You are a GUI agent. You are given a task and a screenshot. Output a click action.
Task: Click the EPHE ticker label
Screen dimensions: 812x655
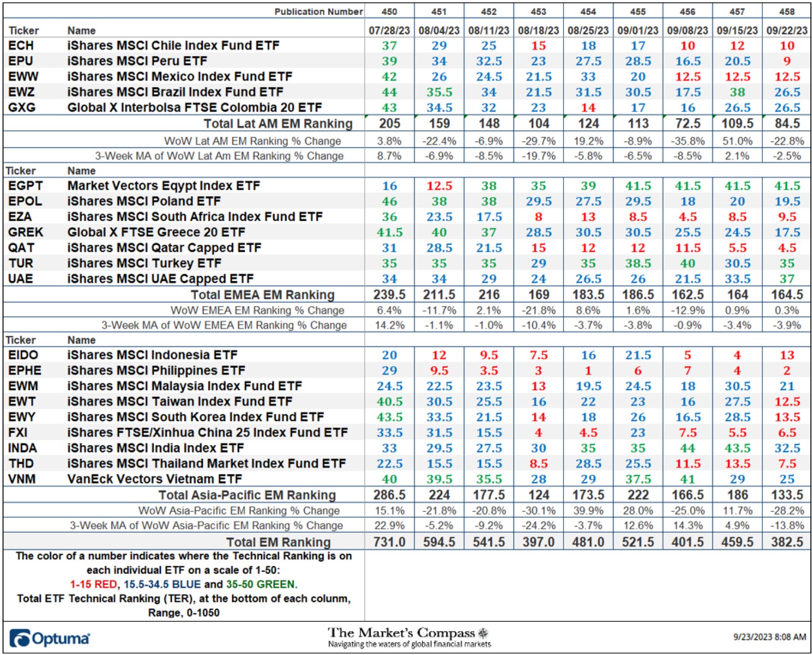click(x=25, y=370)
